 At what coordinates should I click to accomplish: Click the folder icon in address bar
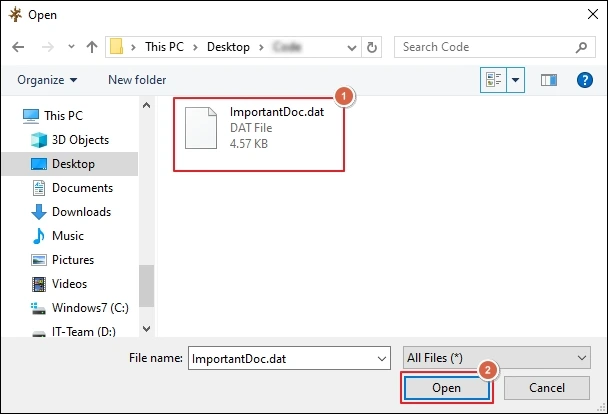[117, 47]
